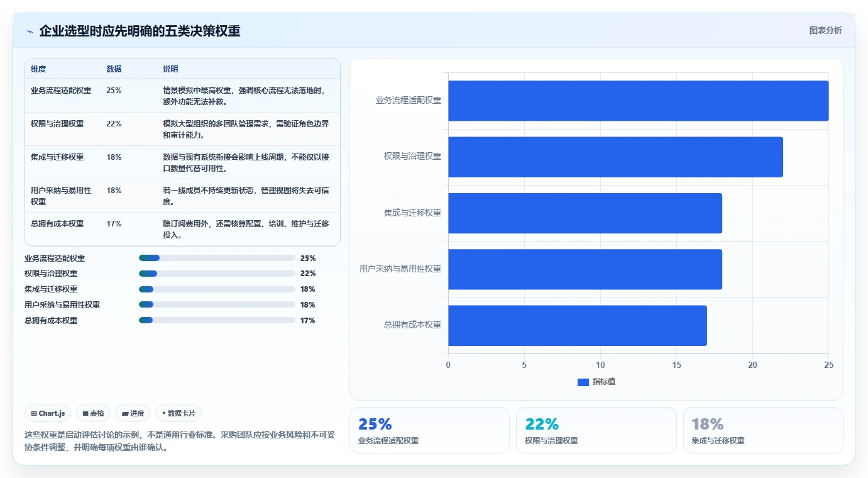Click the page title 企业选型时应先明确的五类决策权重
This screenshot has height=478, width=868.
(x=140, y=31)
